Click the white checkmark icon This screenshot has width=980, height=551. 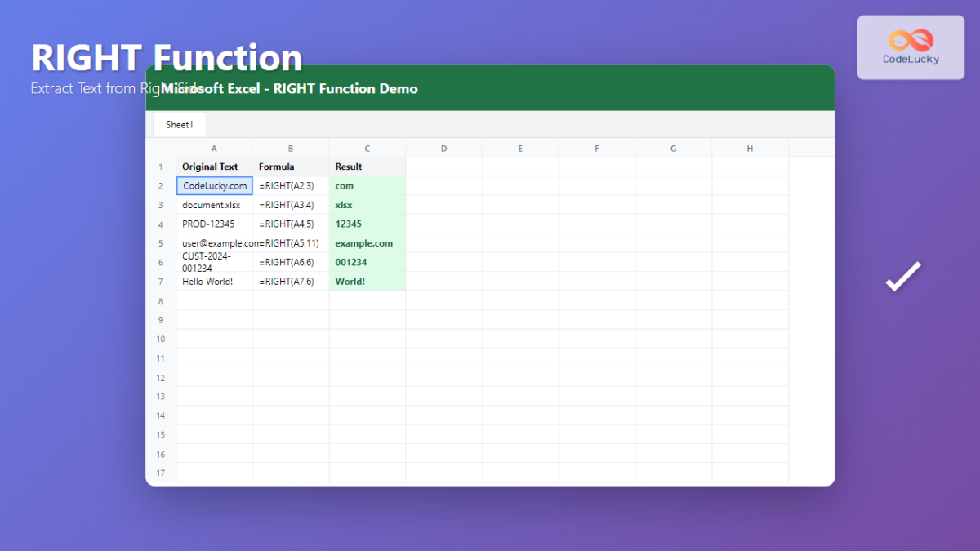(x=902, y=278)
